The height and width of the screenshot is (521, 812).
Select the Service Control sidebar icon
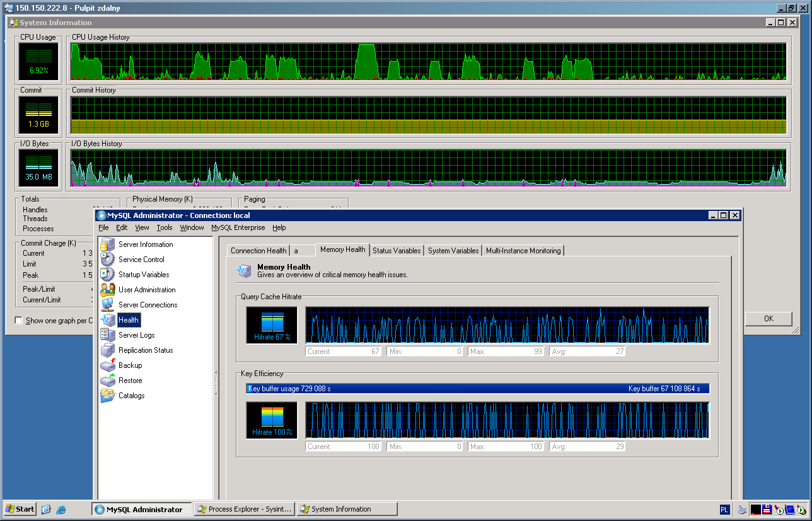[x=108, y=260]
